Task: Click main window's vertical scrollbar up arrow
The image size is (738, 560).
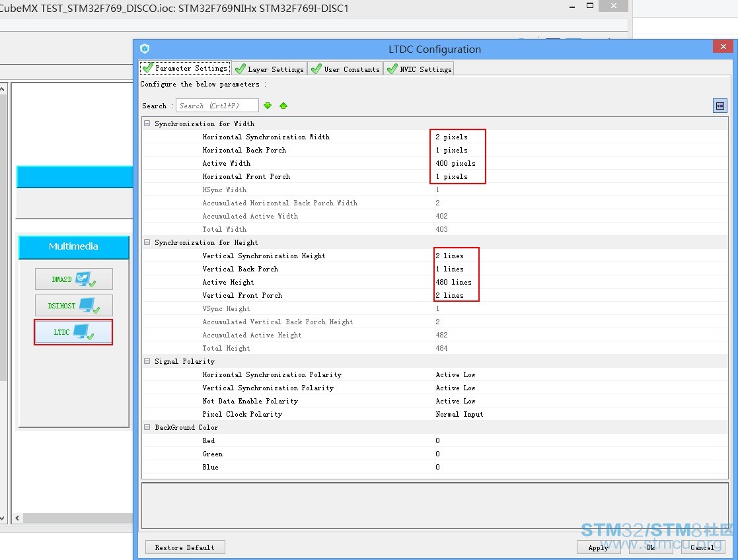Action: [3, 88]
